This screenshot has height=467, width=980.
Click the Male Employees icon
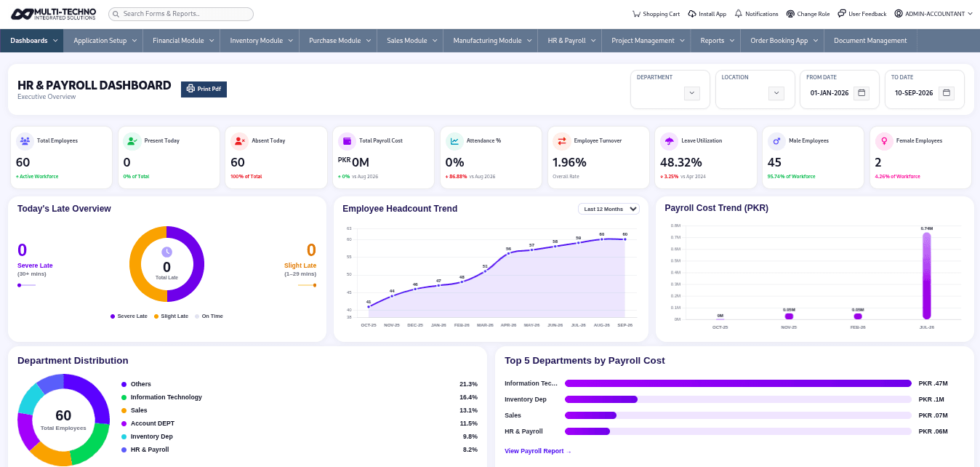pyautogui.click(x=776, y=141)
